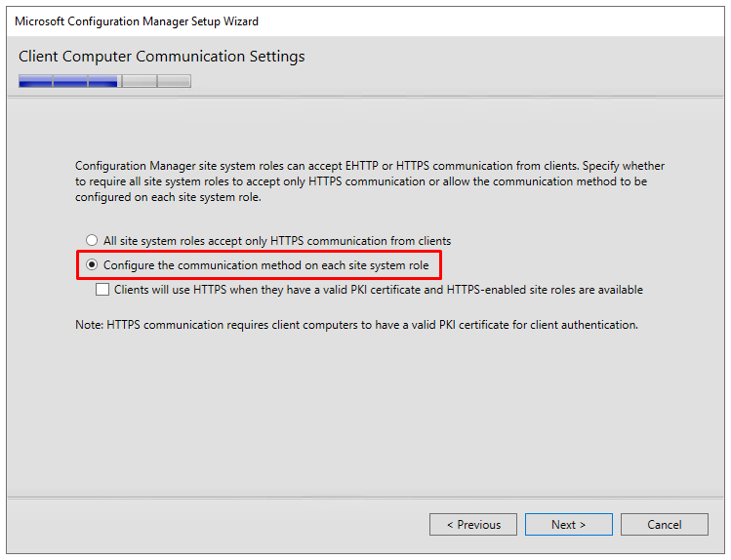Screen dimensions: 731x560
Task: Click the Note about PKI certificate authentication
Action: [356, 325]
